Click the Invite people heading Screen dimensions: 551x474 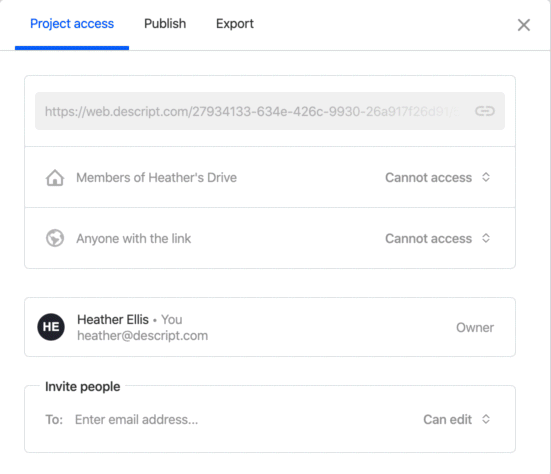click(x=83, y=387)
